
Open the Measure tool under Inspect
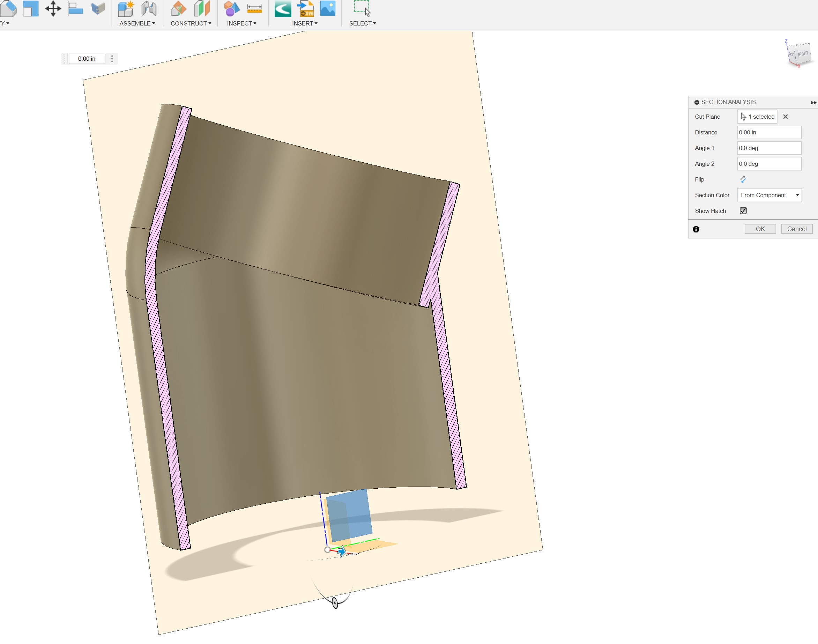click(x=254, y=9)
